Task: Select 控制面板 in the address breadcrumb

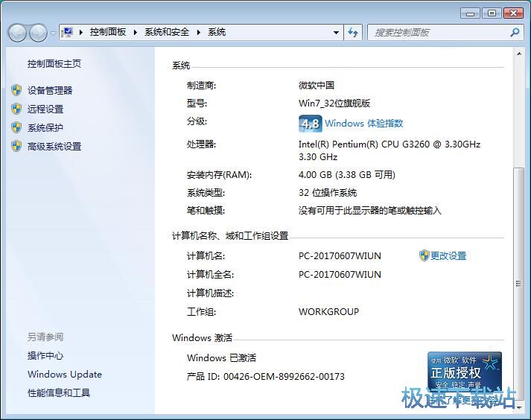Action: point(108,32)
